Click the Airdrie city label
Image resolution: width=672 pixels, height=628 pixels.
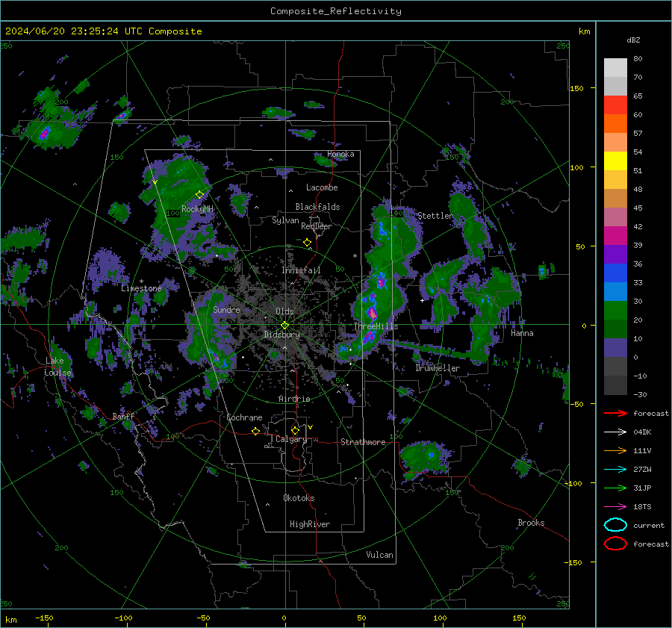click(294, 399)
